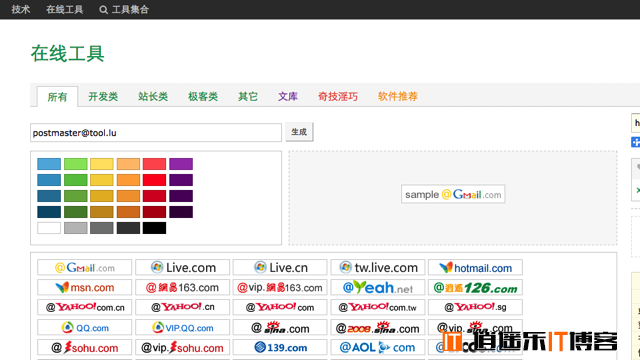Choose the VIP.QQ.com email logo
Screen dimensions: 640x360
(x=182, y=327)
